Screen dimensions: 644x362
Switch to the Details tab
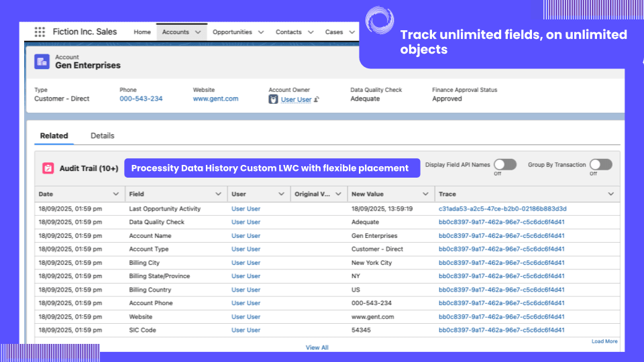(102, 136)
